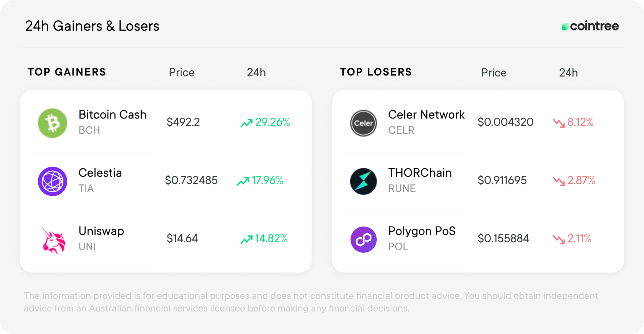The image size is (644, 334).
Task: Select the TOP LOSERS heading
Action: (x=376, y=72)
